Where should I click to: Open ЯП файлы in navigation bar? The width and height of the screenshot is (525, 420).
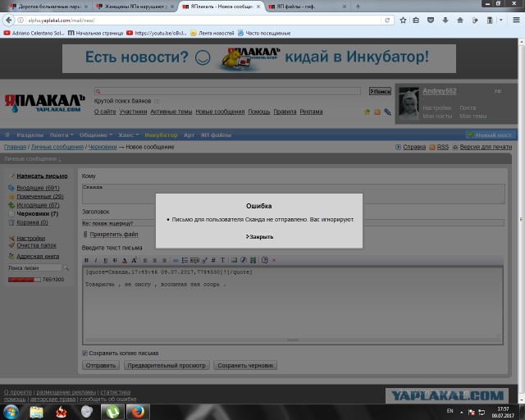(x=216, y=135)
